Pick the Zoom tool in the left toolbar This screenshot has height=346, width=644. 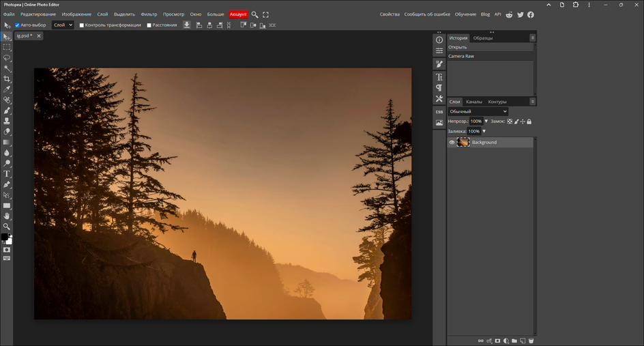point(7,227)
